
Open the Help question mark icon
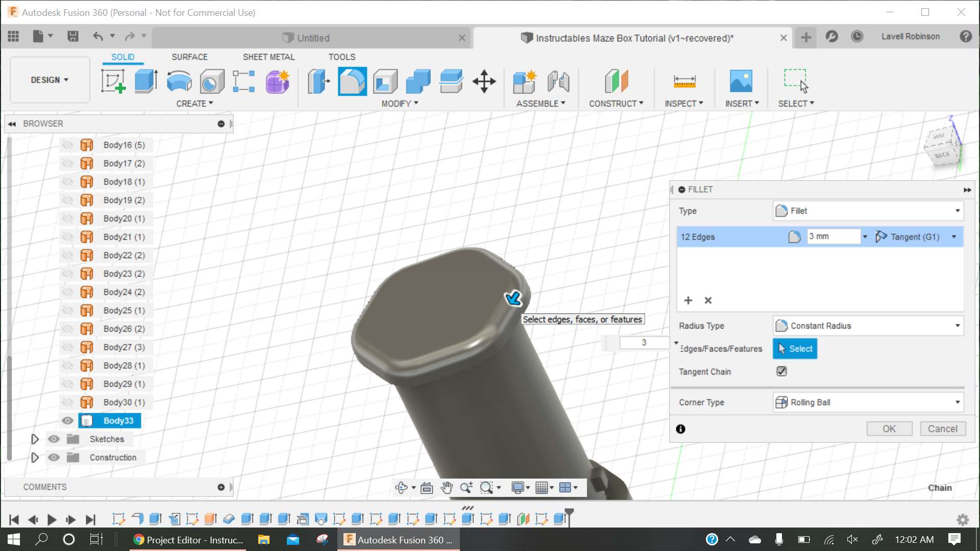[966, 36]
